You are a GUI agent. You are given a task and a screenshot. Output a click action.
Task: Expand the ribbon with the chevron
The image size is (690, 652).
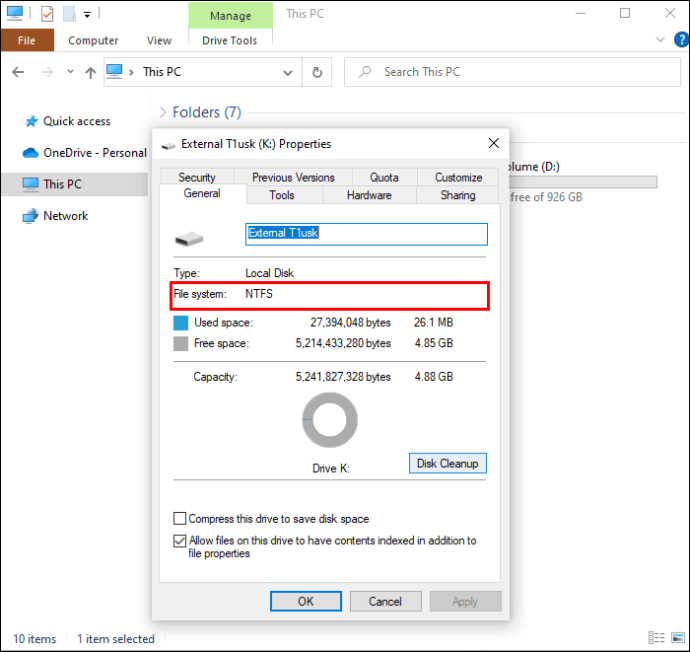[660, 40]
